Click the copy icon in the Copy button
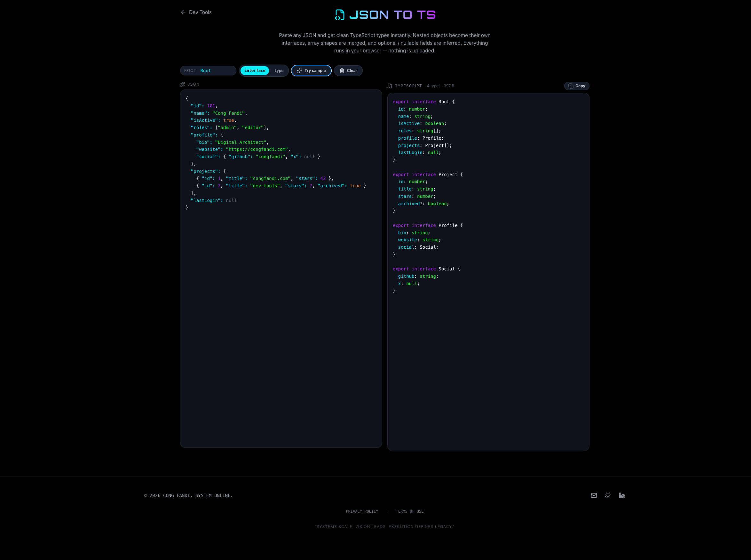The height and width of the screenshot is (560, 751). (571, 86)
